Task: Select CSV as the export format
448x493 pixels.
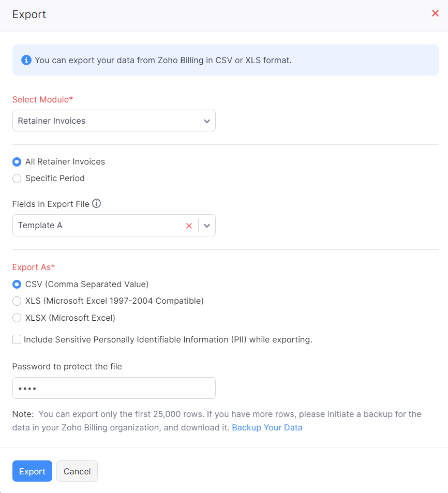Action: point(16,285)
